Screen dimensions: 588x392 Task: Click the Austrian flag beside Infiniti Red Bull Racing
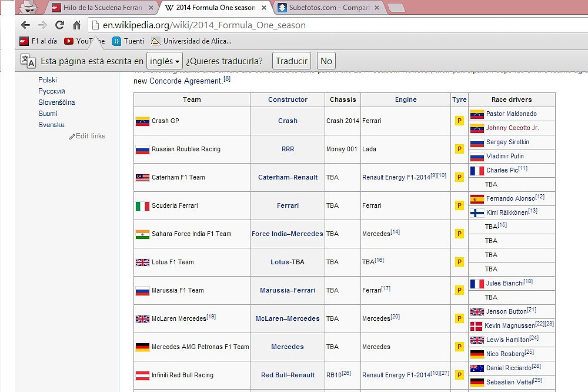(142, 375)
